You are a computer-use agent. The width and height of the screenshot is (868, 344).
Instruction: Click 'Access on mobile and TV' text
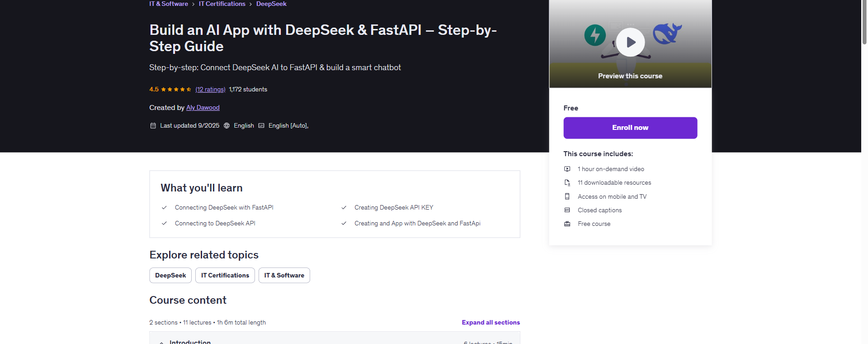click(612, 196)
